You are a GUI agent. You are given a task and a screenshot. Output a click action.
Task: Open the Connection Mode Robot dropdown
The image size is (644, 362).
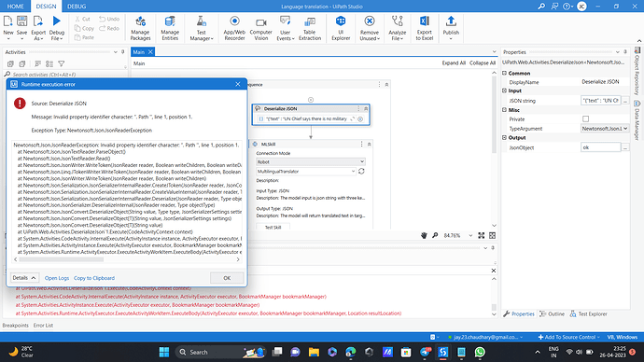(311, 161)
